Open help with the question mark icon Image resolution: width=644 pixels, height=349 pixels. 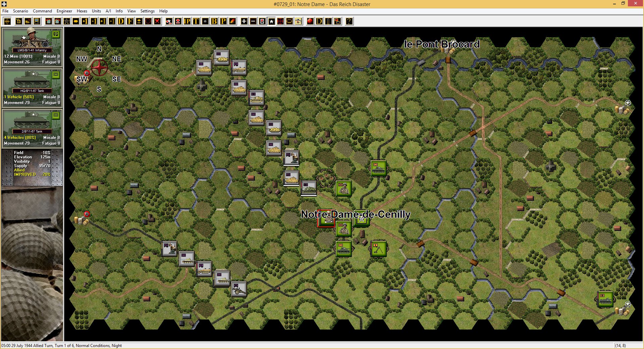[349, 21]
